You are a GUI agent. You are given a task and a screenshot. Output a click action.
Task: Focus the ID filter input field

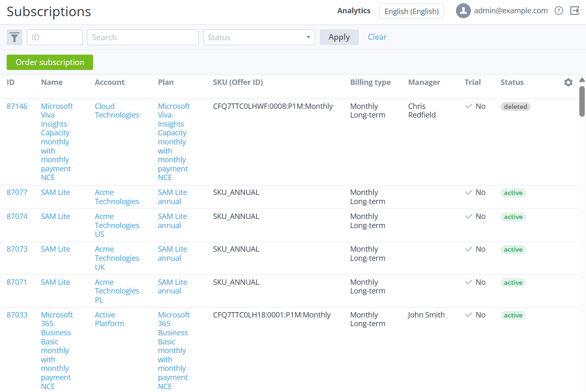55,37
